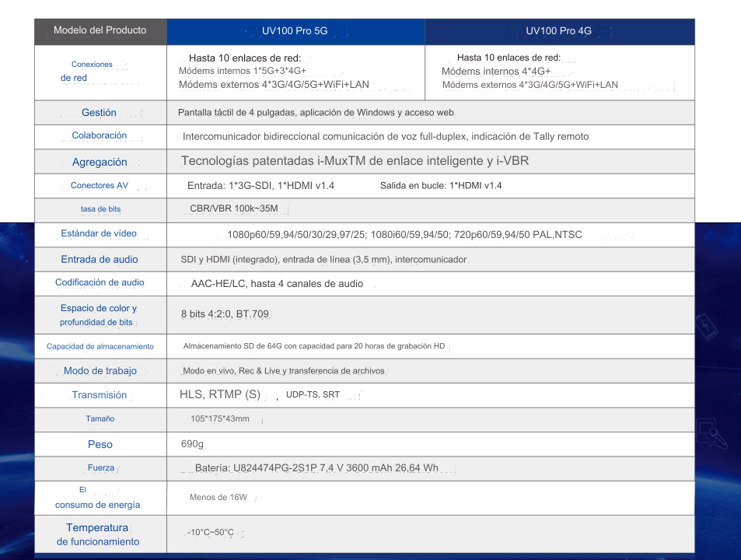The height and width of the screenshot is (560, 741).
Task: Click the Codificación de audio row label
Action: coord(100,283)
